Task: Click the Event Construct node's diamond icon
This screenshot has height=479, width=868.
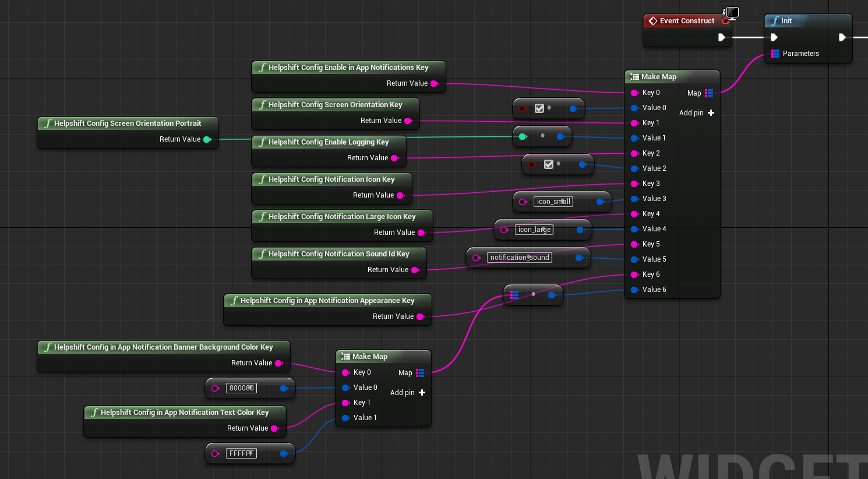Action: point(652,21)
